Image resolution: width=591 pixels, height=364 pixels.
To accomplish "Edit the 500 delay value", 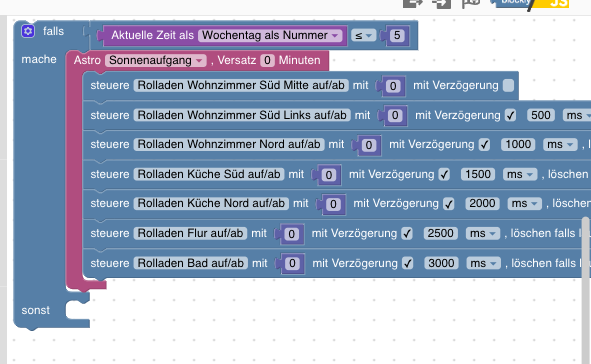I will tap(540, 115).
